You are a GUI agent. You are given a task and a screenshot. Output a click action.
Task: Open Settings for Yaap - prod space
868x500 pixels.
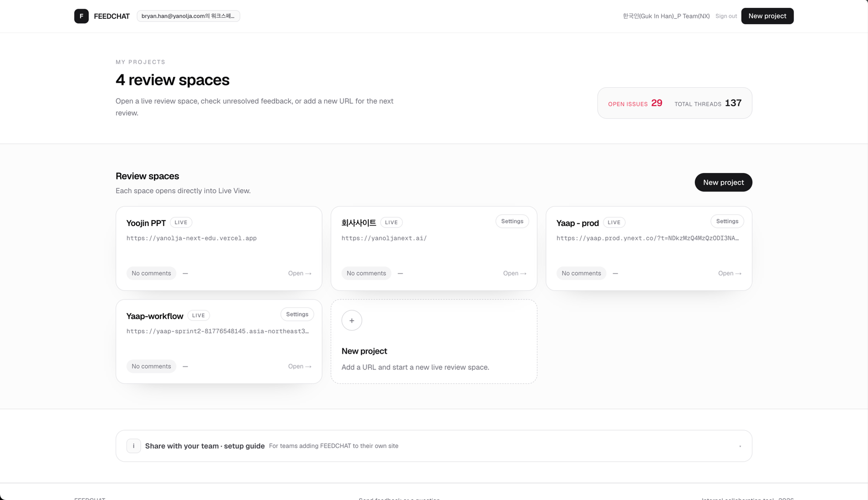[x=727, y=221]
